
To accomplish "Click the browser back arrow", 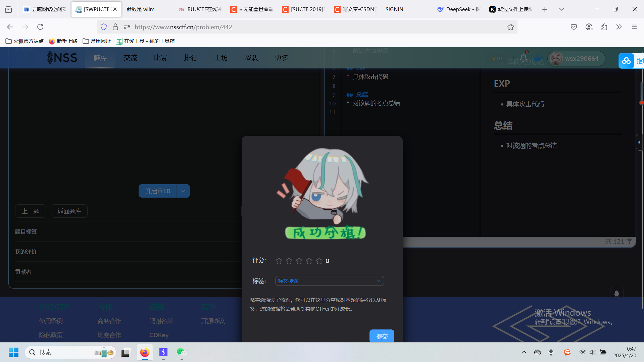I will 10,27.
